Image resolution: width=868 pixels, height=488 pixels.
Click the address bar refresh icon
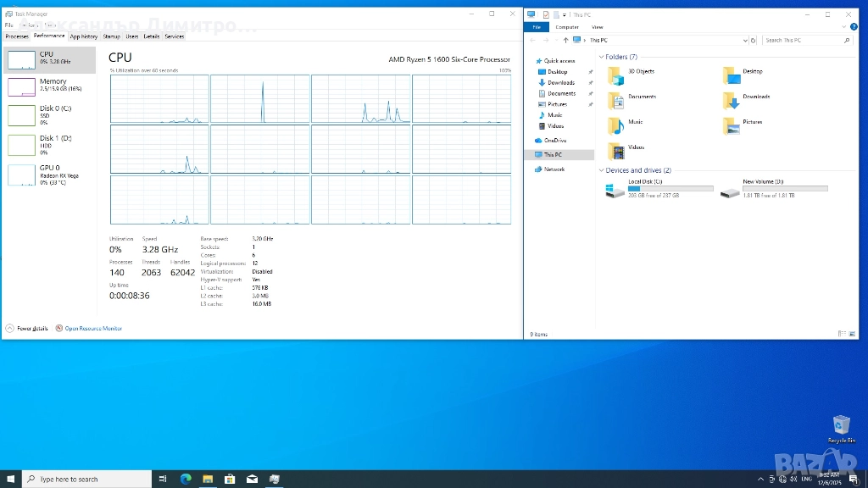pos(754,40)
